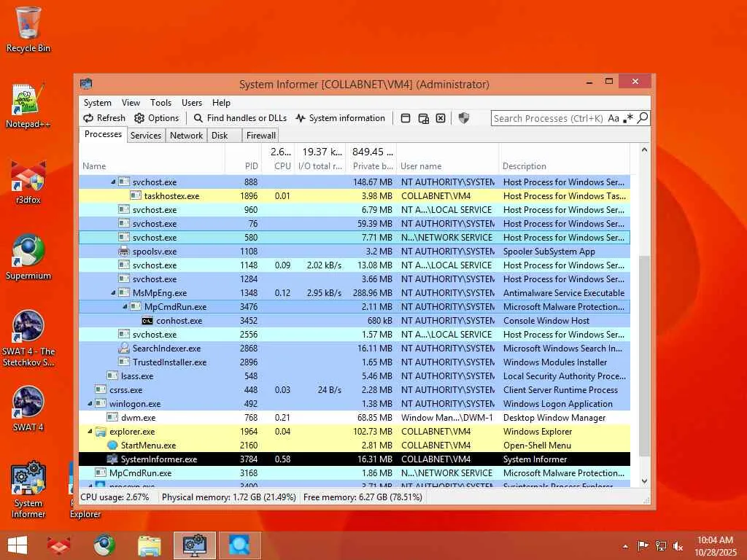Switch to the Firewall tab
This screenshot has width=747, height=560.
tap(260, 135)
